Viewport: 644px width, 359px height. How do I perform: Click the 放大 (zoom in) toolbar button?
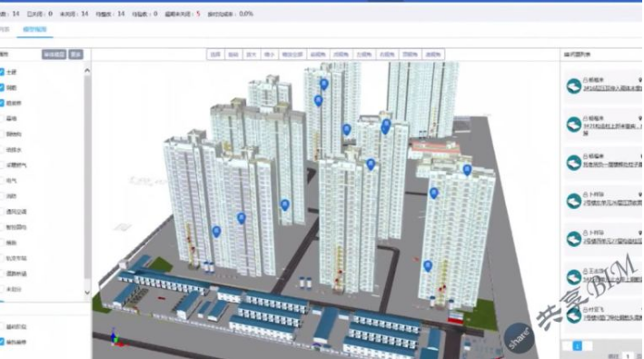(251, 55)
